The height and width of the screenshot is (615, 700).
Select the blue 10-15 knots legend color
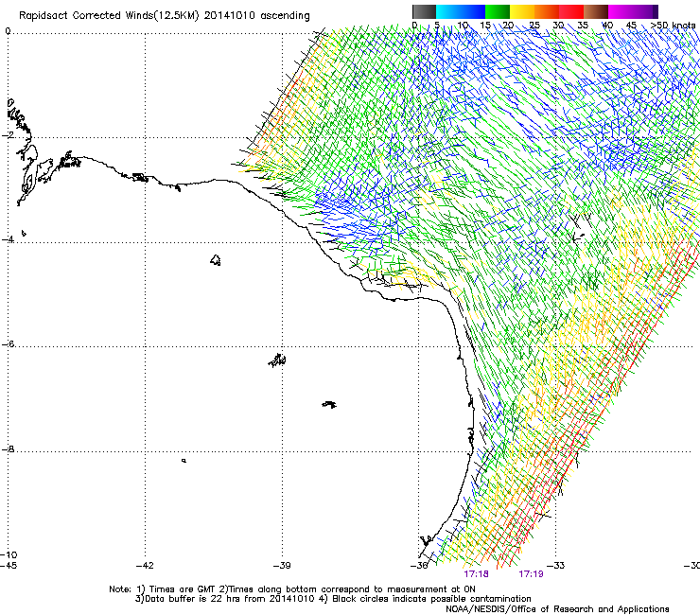[472, 11]
